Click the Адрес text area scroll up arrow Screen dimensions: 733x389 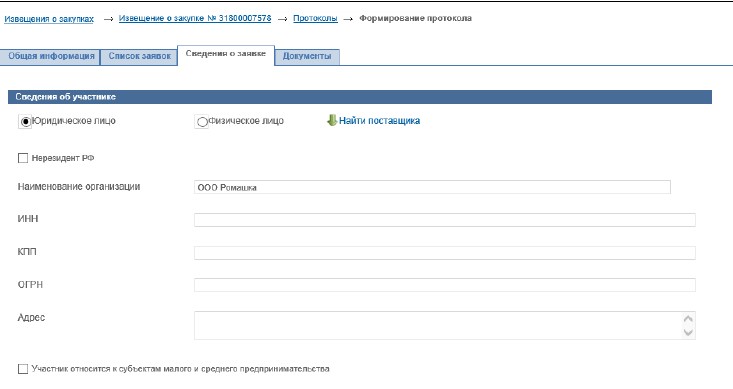click(688, 319)
